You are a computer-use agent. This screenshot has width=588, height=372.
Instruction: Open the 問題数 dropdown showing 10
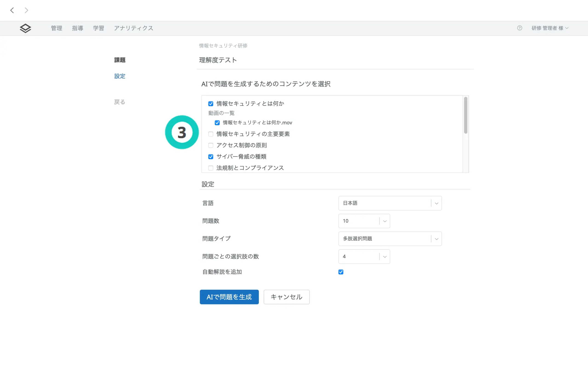364,221
